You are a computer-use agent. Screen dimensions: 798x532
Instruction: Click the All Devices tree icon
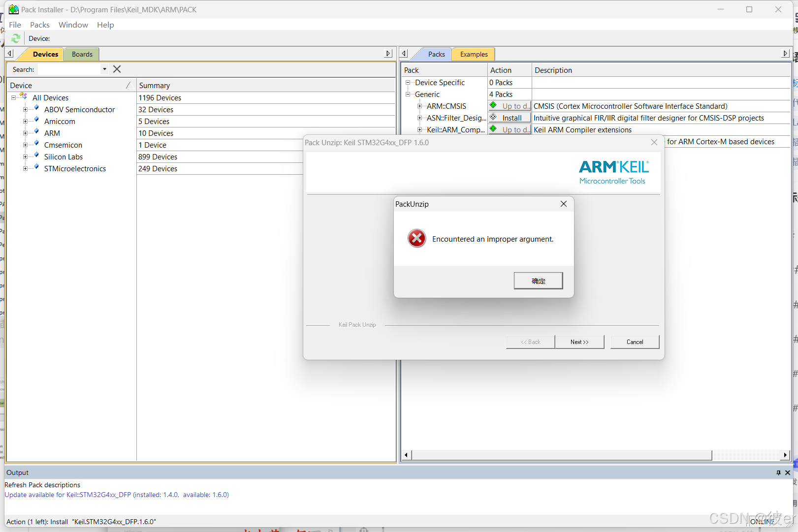click(x=23, y=96)
